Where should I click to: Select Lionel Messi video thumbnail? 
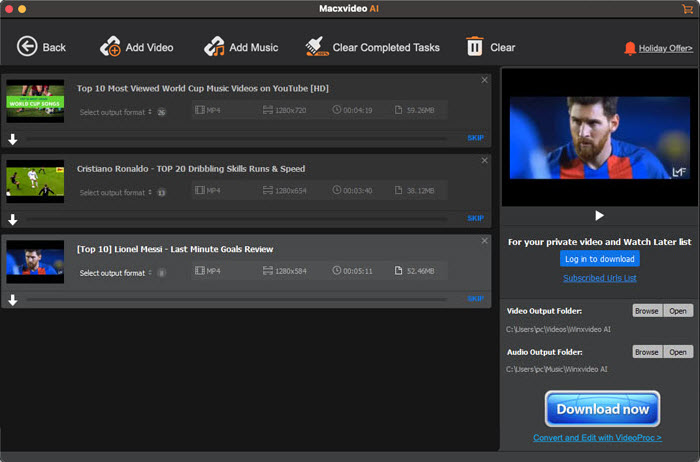(x=35, y=262)
